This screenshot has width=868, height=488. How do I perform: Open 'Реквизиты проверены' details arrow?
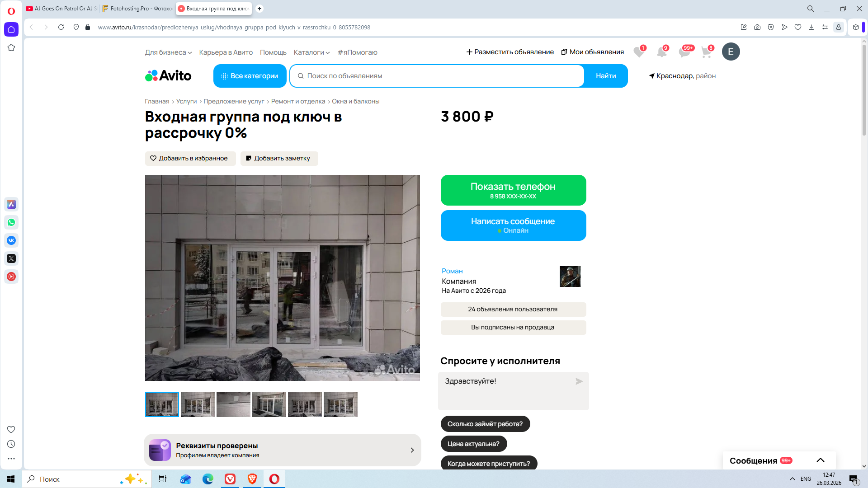point(412,450)
